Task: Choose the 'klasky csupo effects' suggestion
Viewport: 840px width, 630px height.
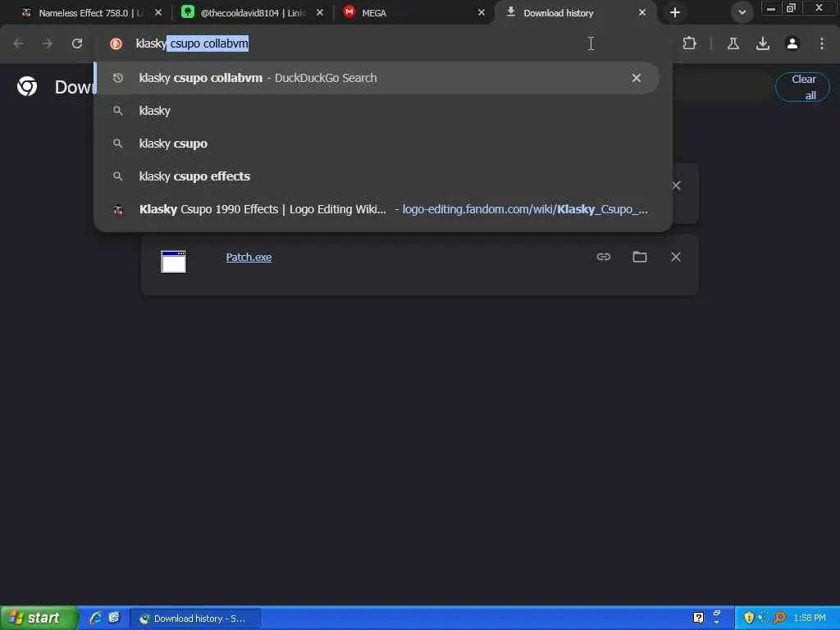Action: tap(377, 176)
